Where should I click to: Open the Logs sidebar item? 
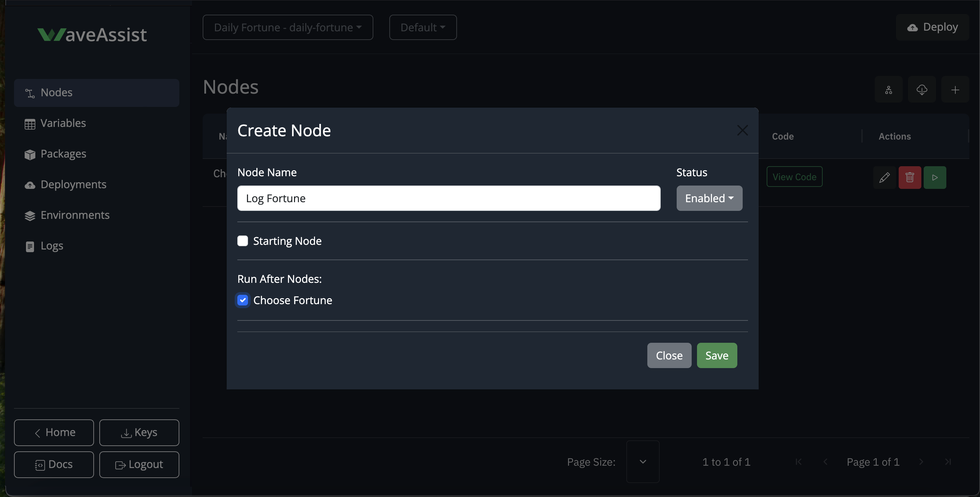click(x=52, y=246)
